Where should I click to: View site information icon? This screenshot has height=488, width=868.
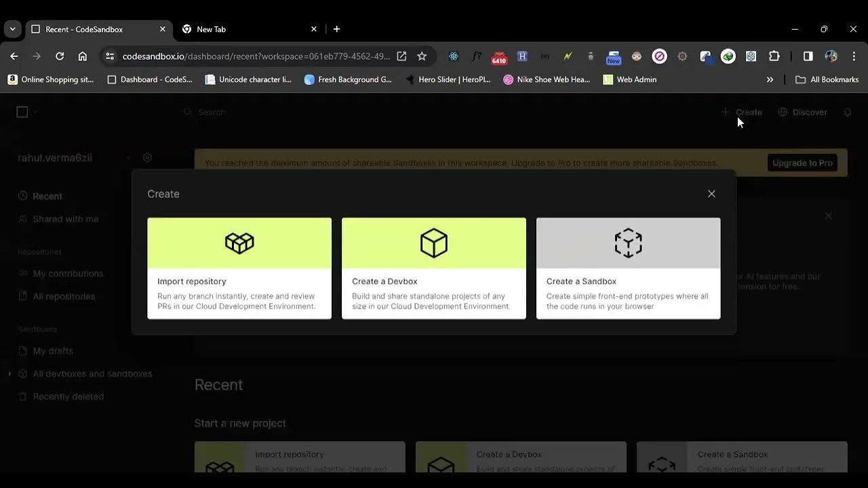(x=110, y=56)
